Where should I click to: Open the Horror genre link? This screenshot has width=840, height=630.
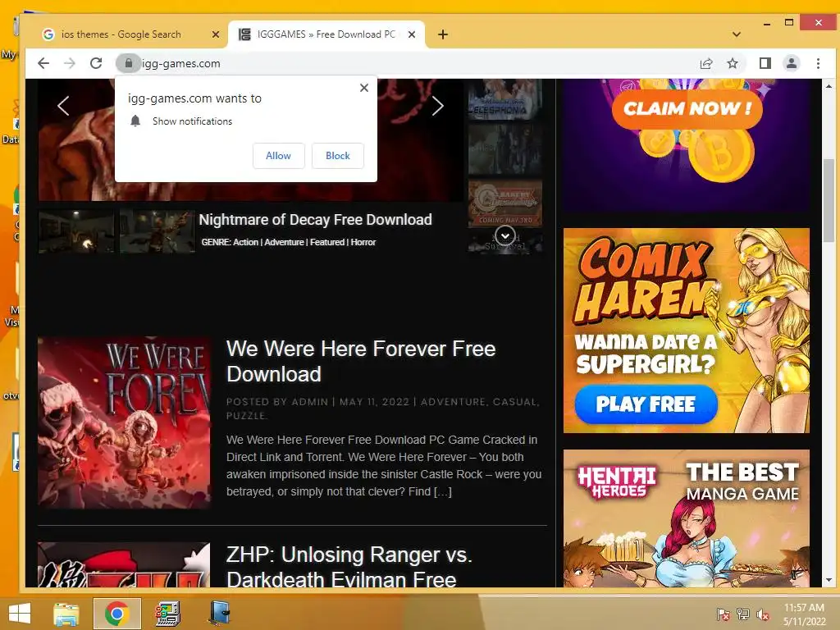point(363,242)
